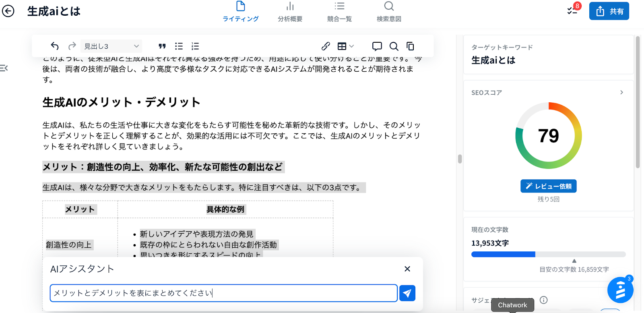Switch to the 検索意図 tab
Viewport: 644px width, 313px height.
(x=389, y=12)
